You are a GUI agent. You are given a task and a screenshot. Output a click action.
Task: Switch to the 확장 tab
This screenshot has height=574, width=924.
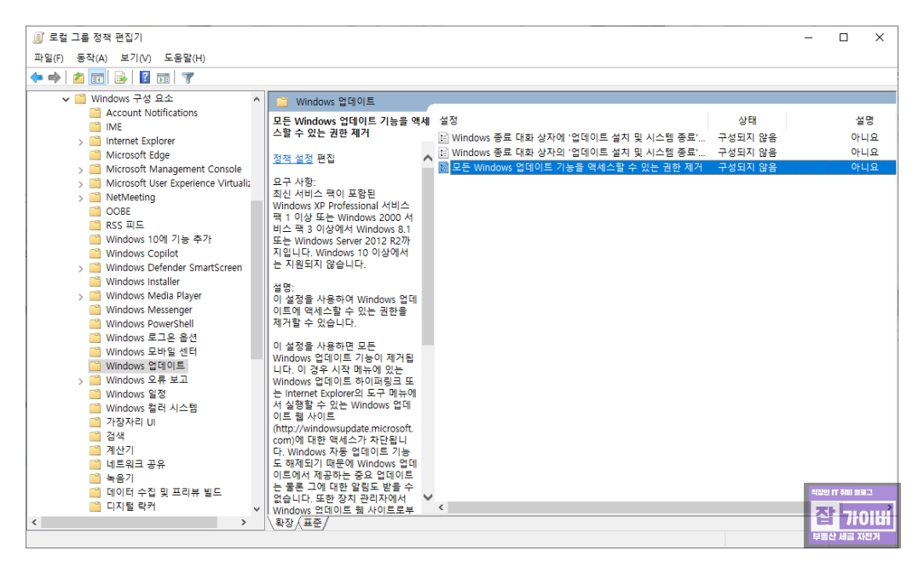(284, 523)
